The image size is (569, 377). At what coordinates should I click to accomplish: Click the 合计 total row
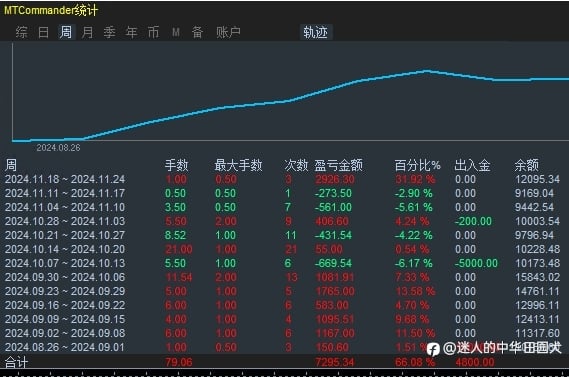coord(284,362)
